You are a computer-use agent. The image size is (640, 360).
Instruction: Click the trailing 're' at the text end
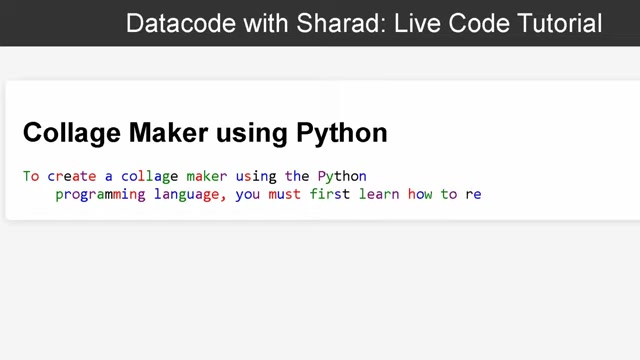click(x=473, y=195)
